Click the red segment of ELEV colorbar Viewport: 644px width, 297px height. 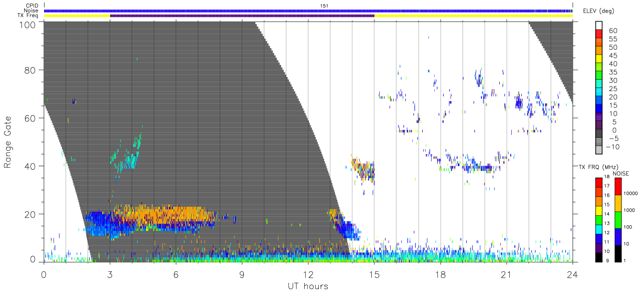click(x=599, y=35)
